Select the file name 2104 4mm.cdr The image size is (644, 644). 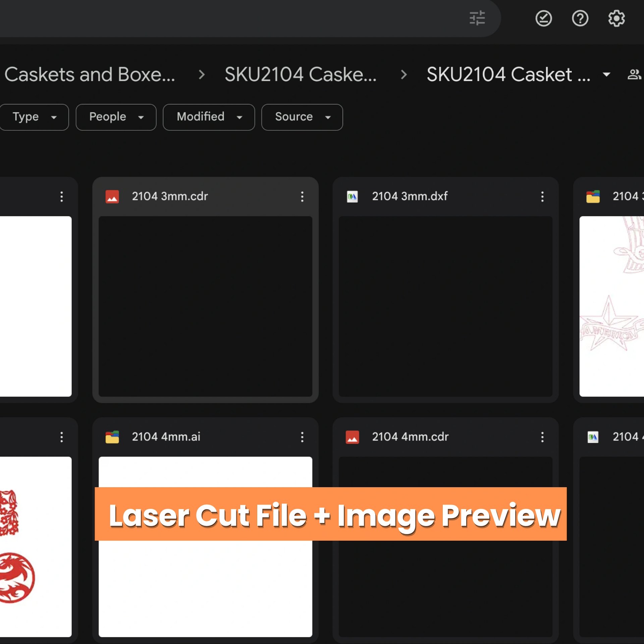[410, 437]
